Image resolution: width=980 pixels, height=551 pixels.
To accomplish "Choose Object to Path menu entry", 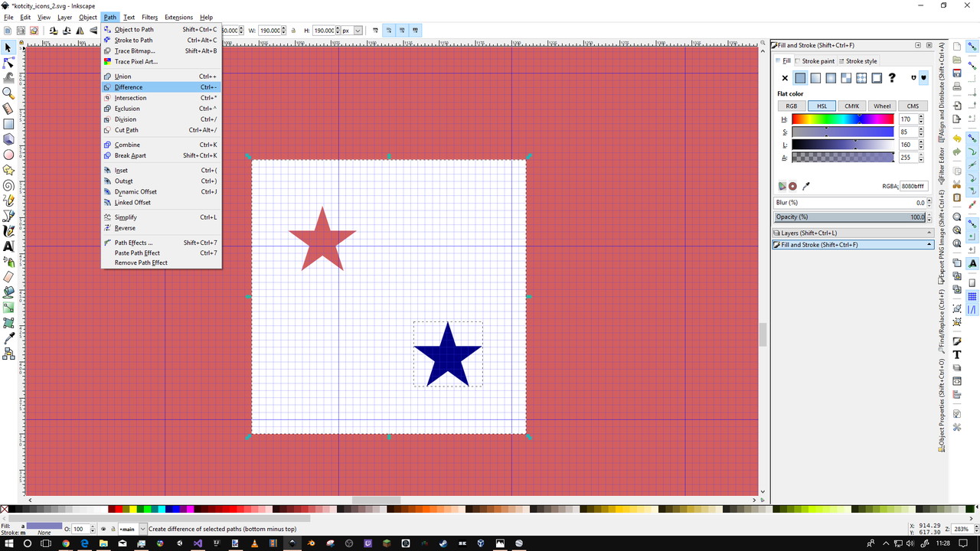I will (162, 29).
